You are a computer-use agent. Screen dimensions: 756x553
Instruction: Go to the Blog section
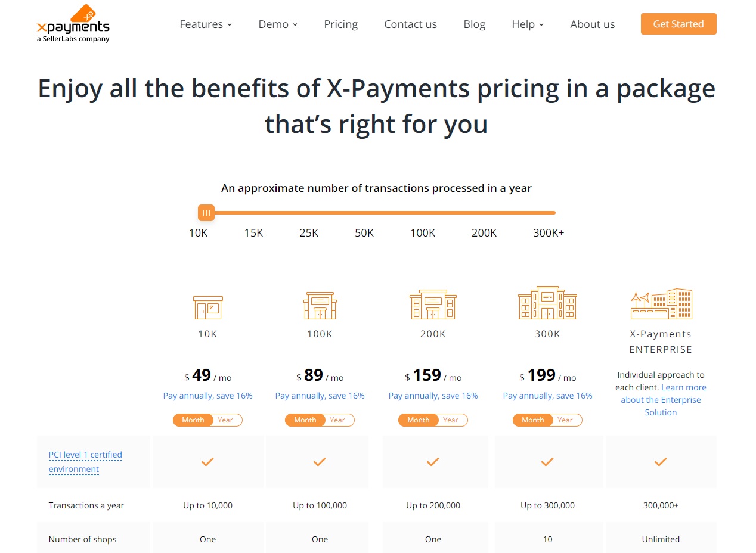click(x=474, y=24)
